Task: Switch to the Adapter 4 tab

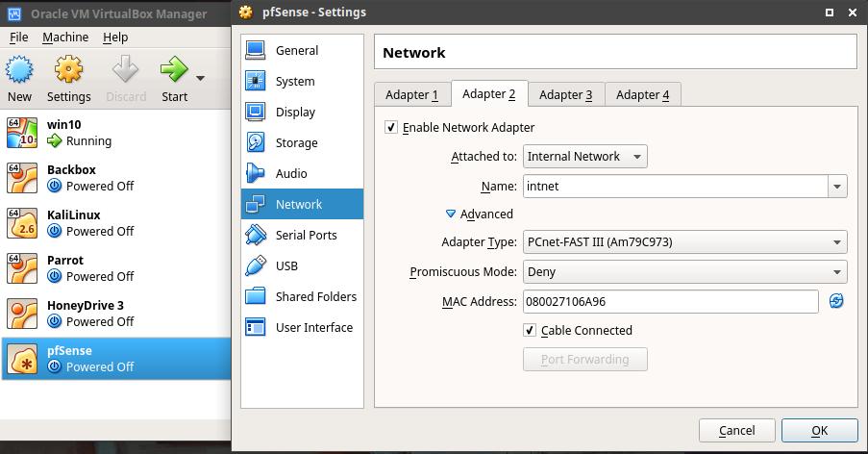Action: (x=643, y=94)
